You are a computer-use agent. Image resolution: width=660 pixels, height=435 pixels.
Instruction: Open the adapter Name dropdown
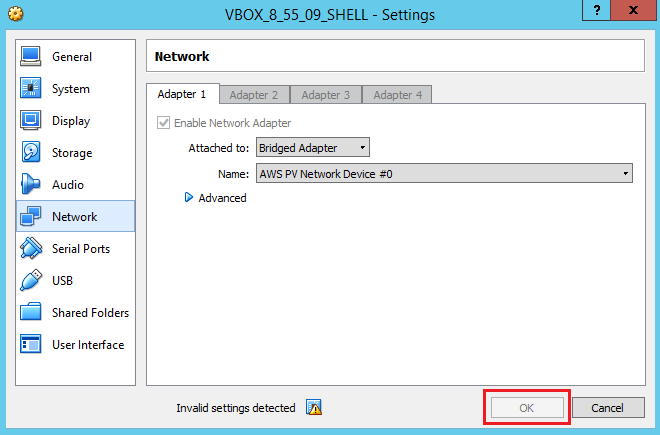coord(444,173)
